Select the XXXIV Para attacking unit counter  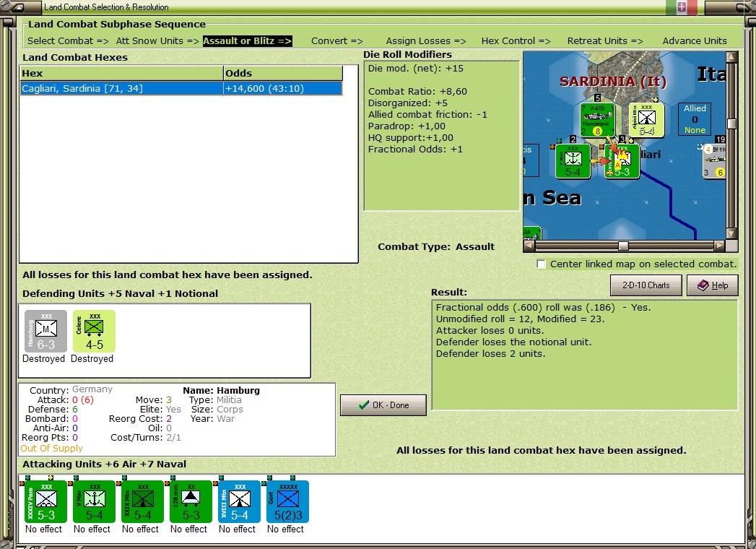pyautogui.click(x=44, y=501)
